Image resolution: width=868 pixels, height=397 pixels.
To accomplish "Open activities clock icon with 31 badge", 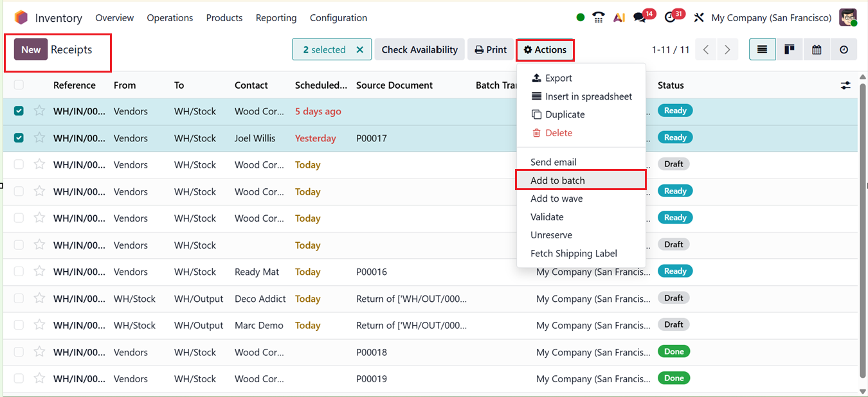I will [671, 17].
